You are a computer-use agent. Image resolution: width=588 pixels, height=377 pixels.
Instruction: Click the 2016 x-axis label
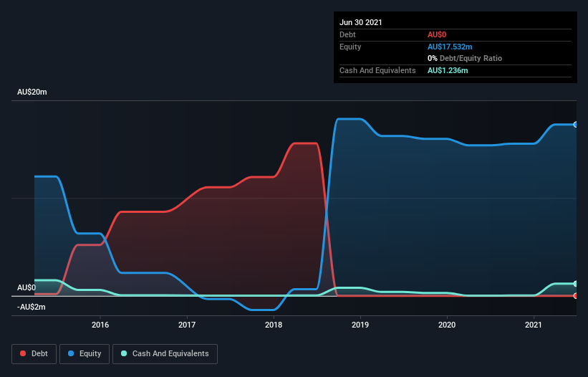click(100, 325)
